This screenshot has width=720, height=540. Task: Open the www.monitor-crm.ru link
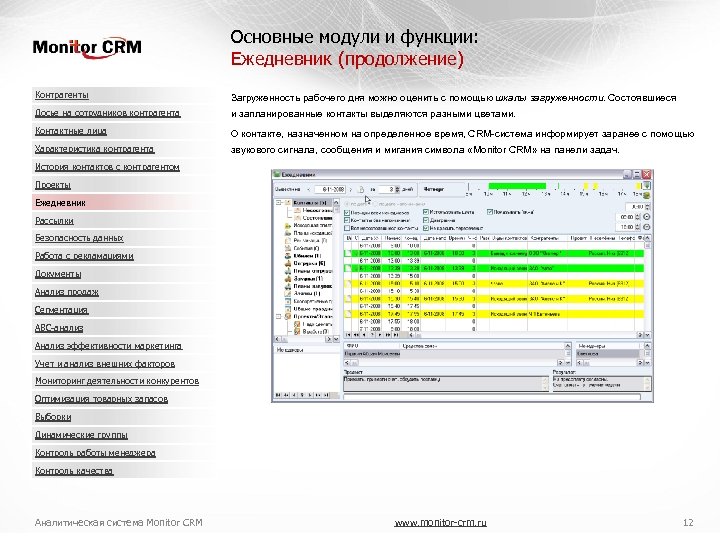coord(440,523)
